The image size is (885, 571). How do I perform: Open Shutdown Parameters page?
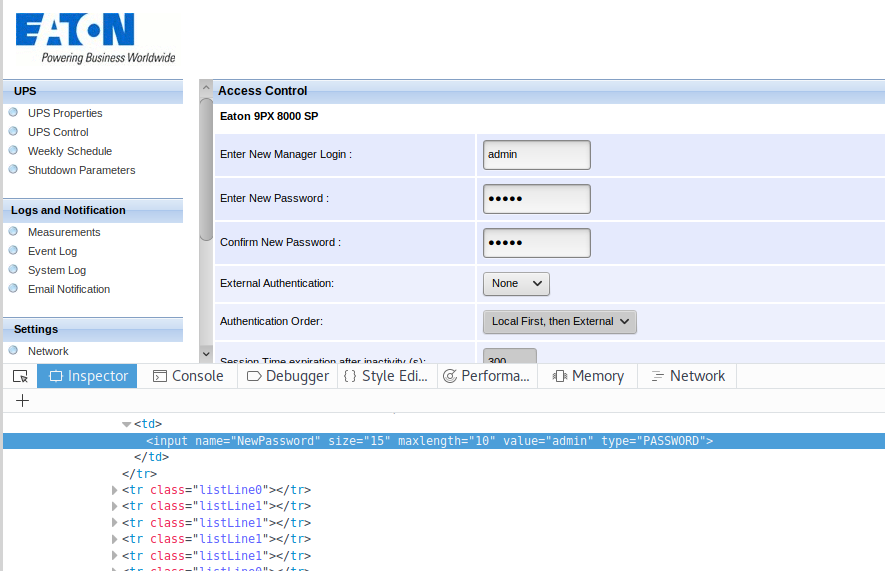(82, 170)
